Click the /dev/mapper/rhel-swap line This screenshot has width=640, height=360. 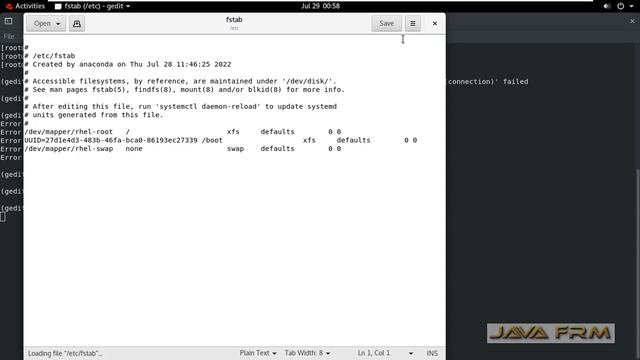(182, 149)
